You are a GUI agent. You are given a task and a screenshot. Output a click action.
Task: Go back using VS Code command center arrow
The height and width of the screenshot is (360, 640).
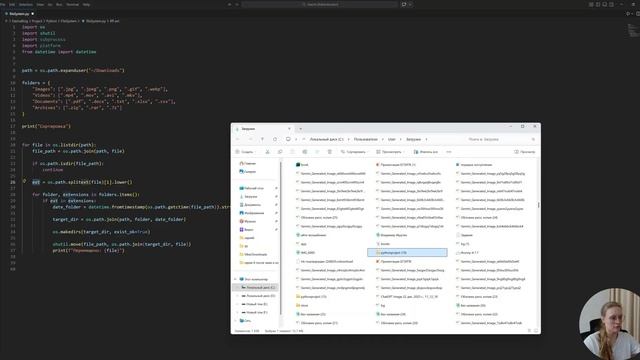pyautogui.click(x=229, y=4)
